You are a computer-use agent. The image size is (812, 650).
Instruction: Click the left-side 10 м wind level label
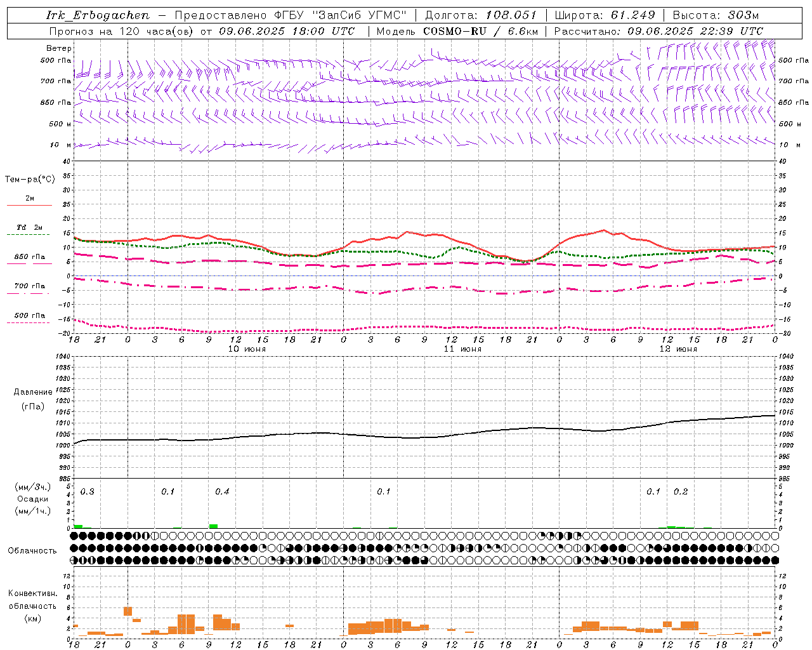click(x=61, y=145)
